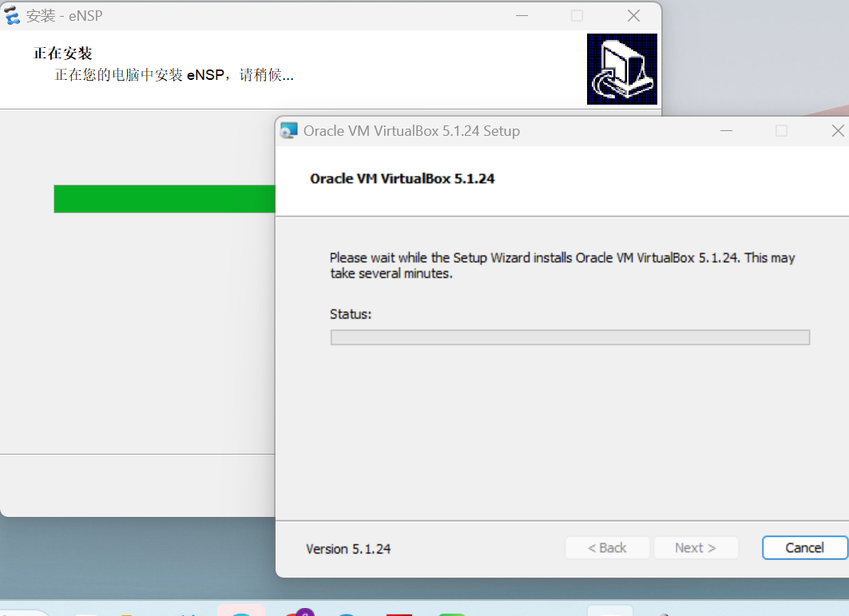Click the "安装 - eNSP" window title text
The height and width of the screenshot is (616, 849).
click(x=65, y=16)
